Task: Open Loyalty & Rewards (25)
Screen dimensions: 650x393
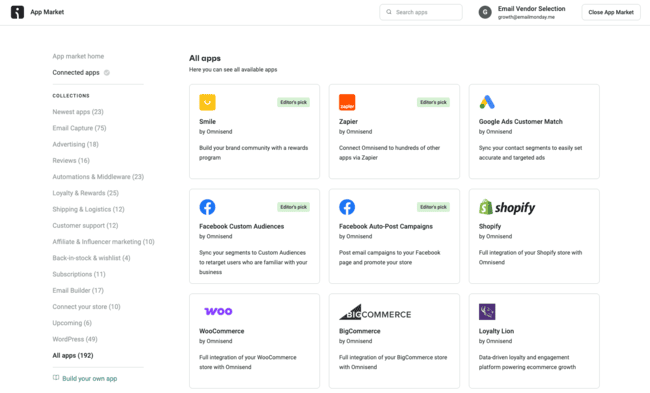Action: (85, 193)
